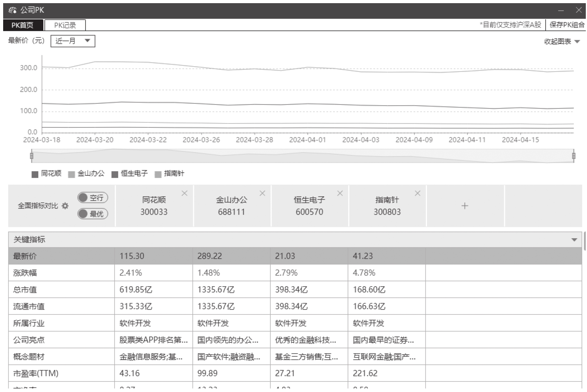
Task: Toggle the 空行 switch
Action: click(x=93, y=198)
